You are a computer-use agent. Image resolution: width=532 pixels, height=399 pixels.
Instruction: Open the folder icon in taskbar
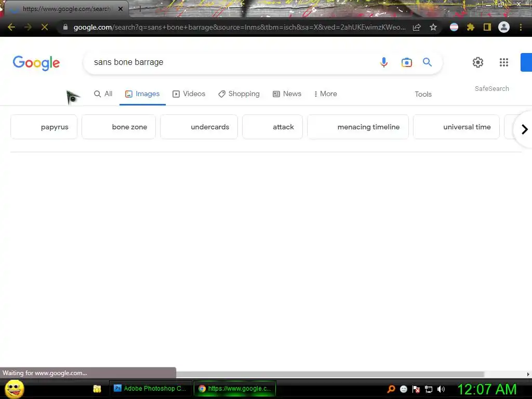[x=97, y=389]
